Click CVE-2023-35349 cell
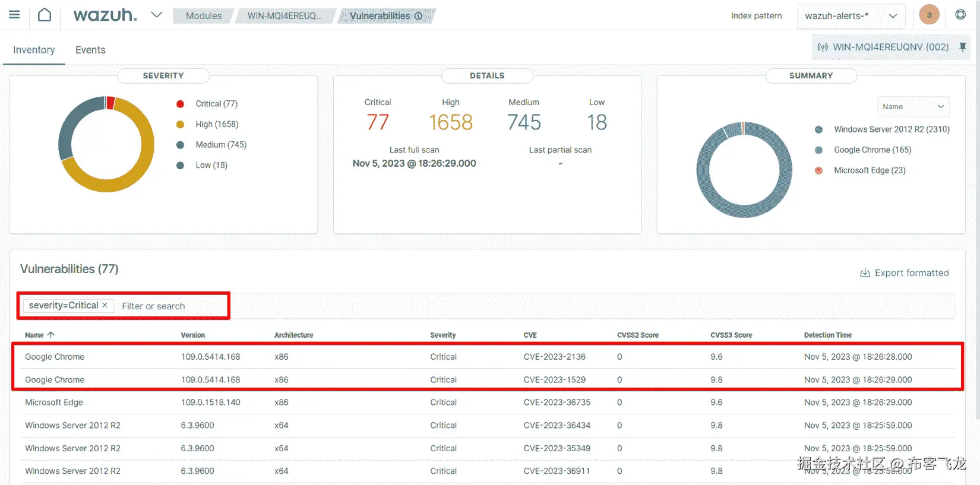Viewport: 980px width, 485px height. 557,449
